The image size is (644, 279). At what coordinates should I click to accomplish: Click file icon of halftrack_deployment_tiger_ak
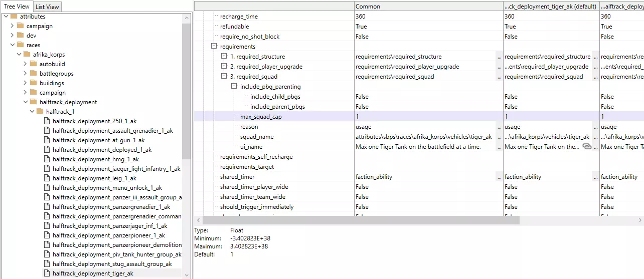[x=47, y=273]
